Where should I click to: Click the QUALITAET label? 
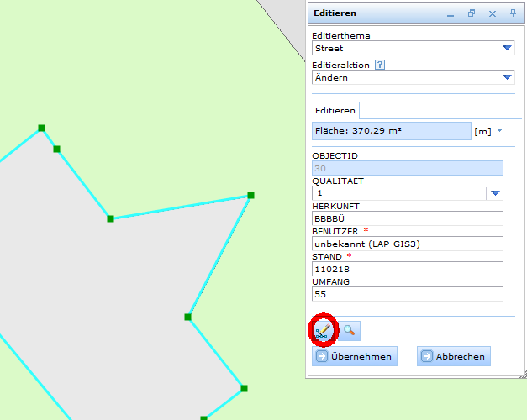[338, 181]
